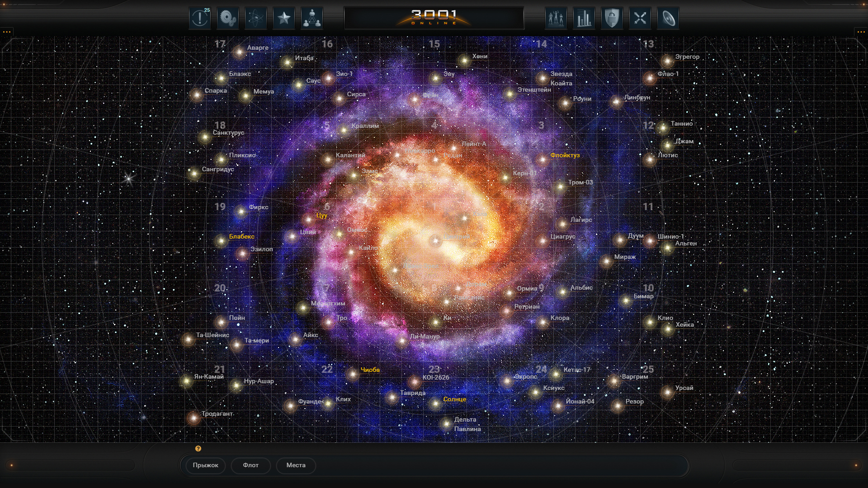Click the Зио-1 star label

coord(344,74)
